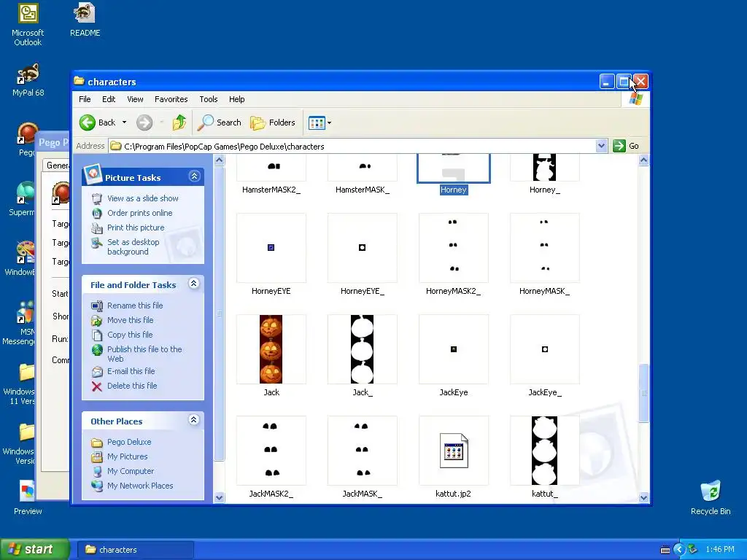The width and height of the screenshot is (747, 560).
Task: Go up one folder level
Action: 179,122
